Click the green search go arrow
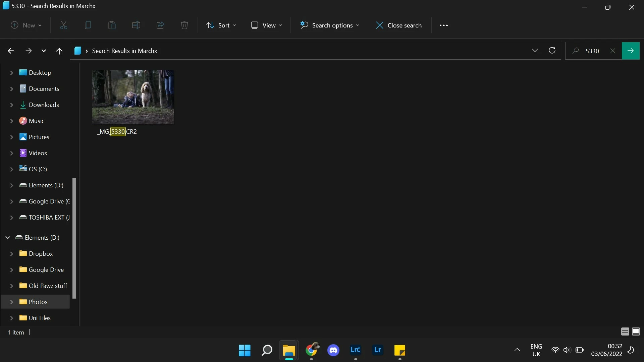 [631, 51]
